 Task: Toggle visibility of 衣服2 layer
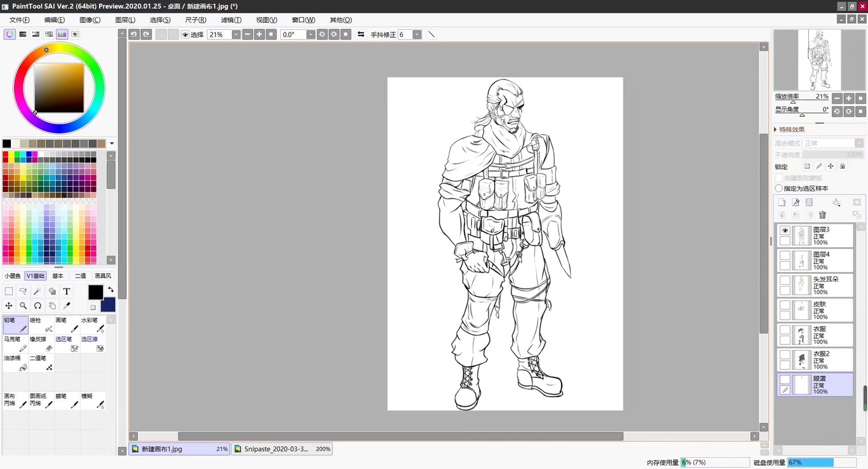(x=785, y=355)
